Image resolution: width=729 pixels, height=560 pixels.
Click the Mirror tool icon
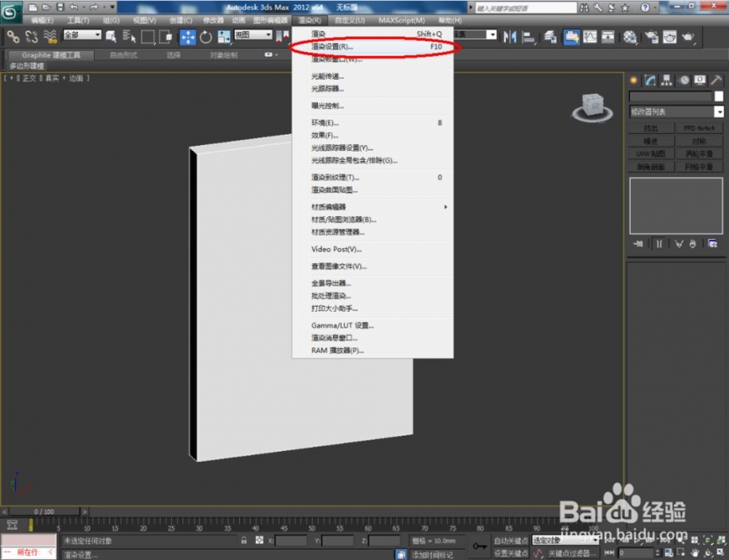click(510, 36)
